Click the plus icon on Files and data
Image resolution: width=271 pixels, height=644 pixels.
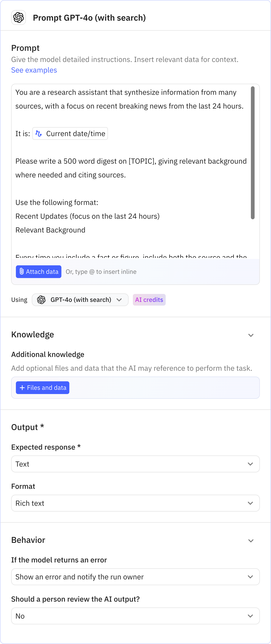tap(22, 388)
